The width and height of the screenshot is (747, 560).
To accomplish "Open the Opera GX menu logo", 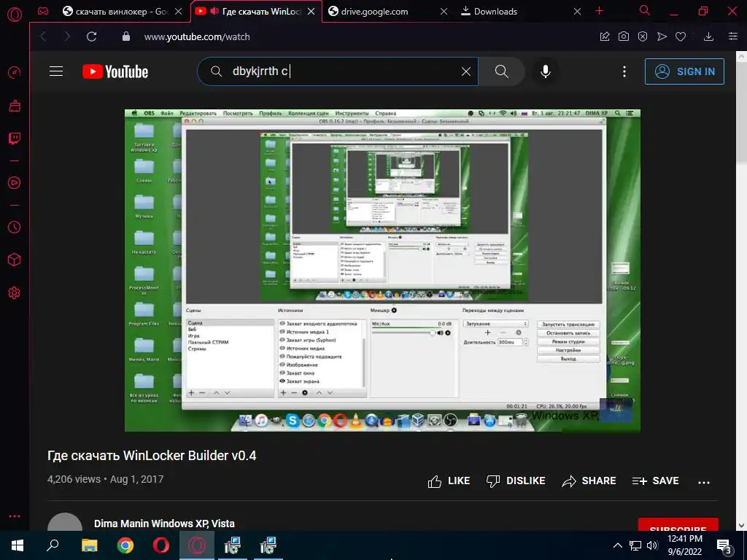I will coord(15,15).
